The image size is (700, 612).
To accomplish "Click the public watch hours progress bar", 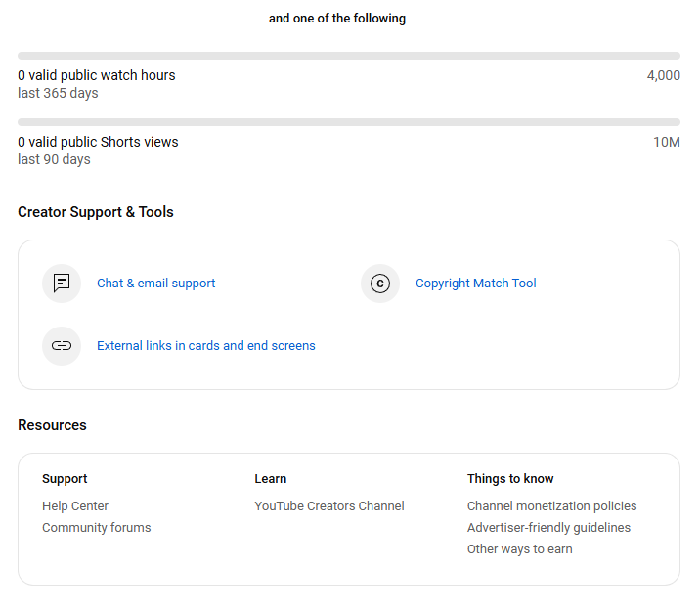I will tap(349, 56).
